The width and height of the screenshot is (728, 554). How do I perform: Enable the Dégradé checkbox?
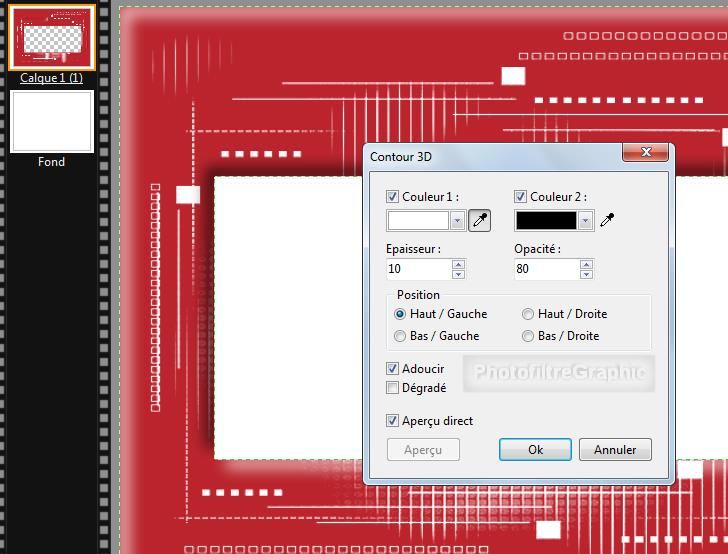click(x=393, y=388)
